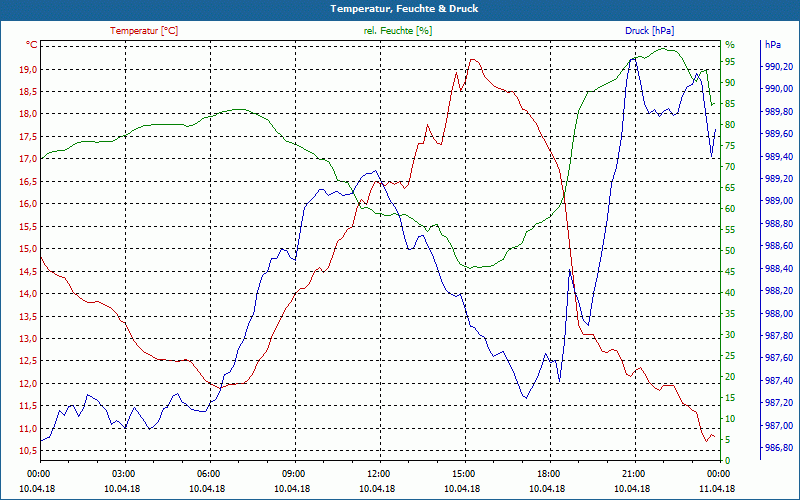Click the '987,60' pressure axis value
Screen dimensions: 800x500
779,358
